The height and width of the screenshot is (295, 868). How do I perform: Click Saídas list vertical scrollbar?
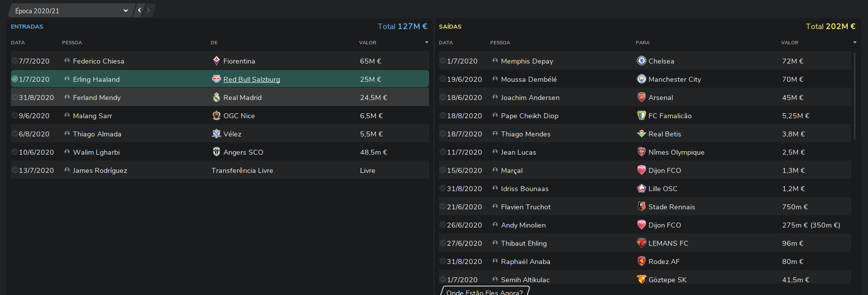pyautogui.click(x=855, y=96)
